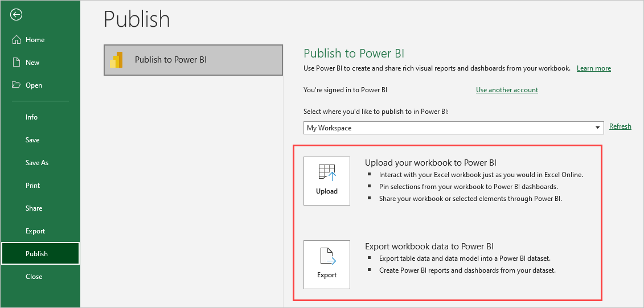644x308 pixels.
Task: Open the Home menu item label
Action: tap(35, 40)
